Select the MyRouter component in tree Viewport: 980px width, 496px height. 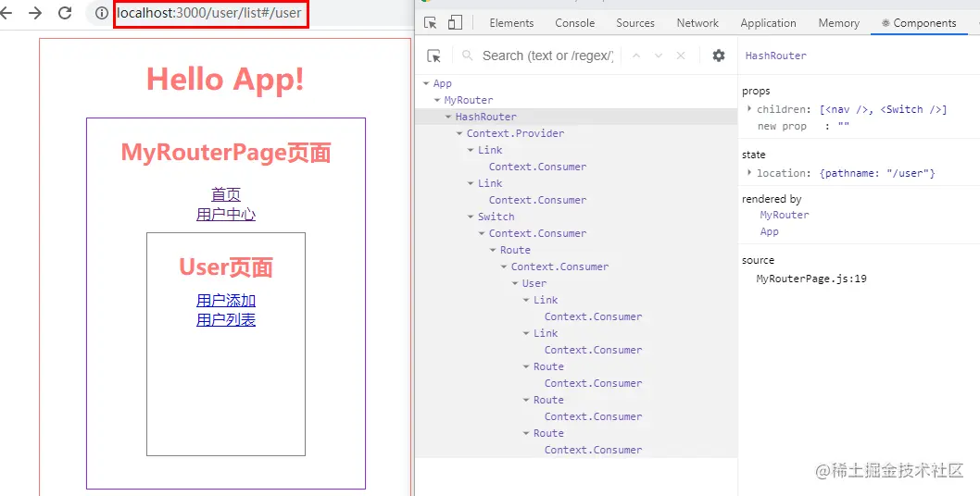pos(468,100)
